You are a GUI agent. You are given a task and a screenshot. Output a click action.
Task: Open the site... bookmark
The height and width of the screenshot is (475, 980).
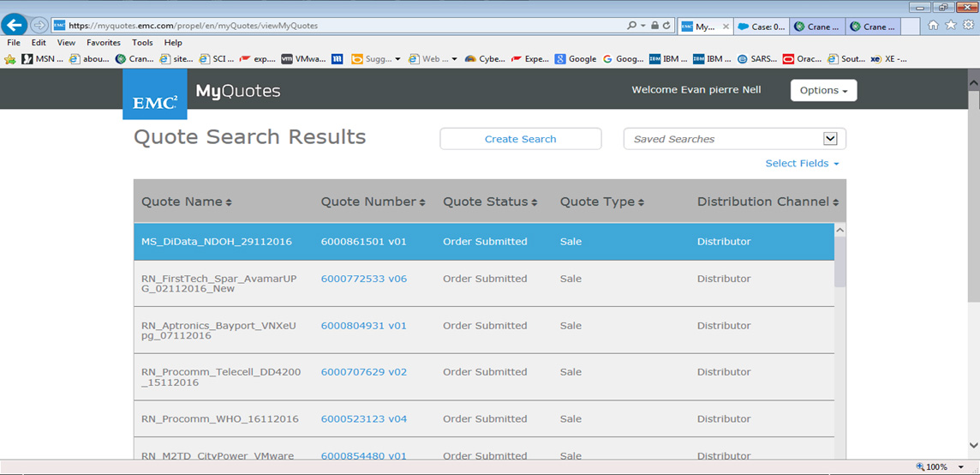[x=176, y=59]
